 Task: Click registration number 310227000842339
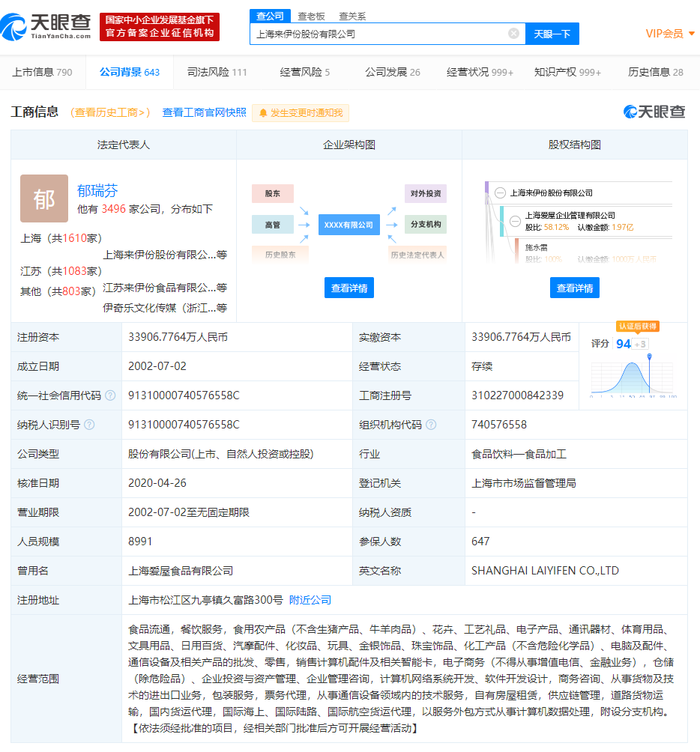point(517,395)
